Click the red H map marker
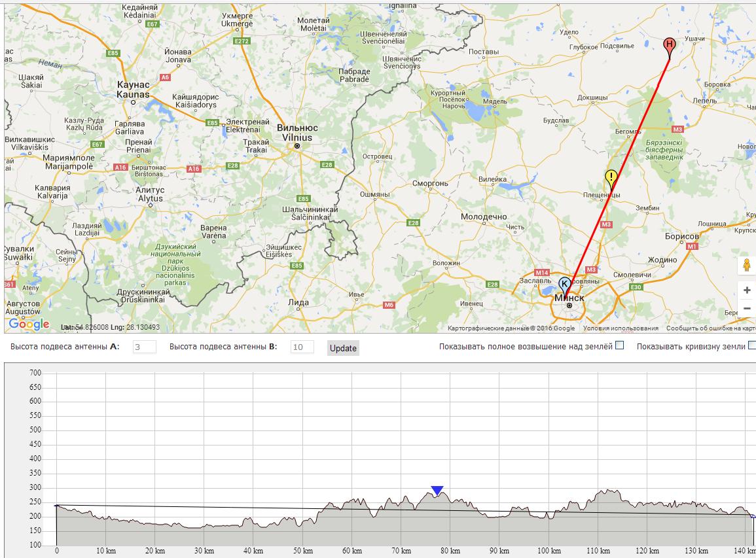The height and width of the screenshot is (558, 756). 669,46
